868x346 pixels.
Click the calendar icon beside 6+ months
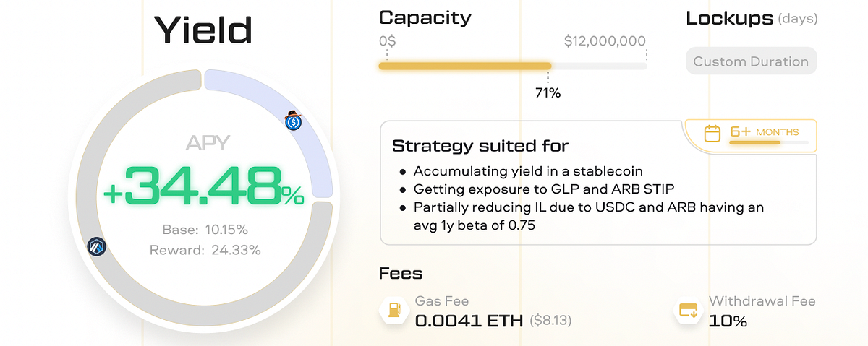[712, 134]
